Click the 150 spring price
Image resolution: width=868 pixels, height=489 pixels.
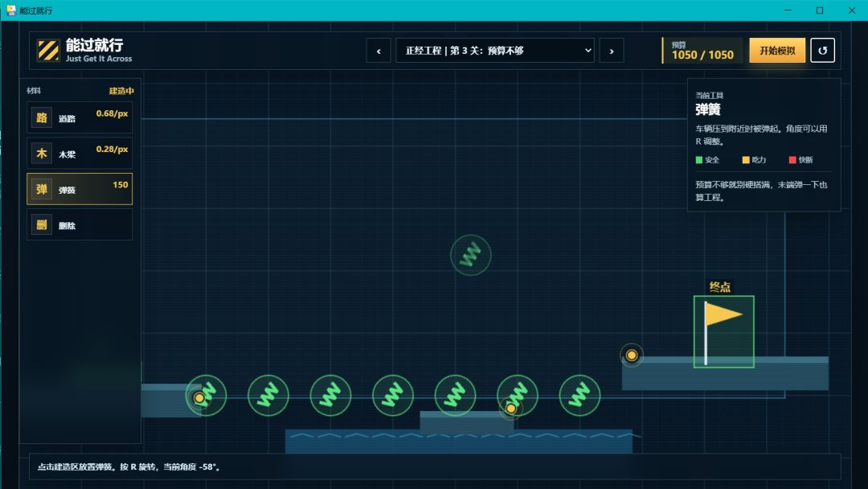[x=120, y=185]
